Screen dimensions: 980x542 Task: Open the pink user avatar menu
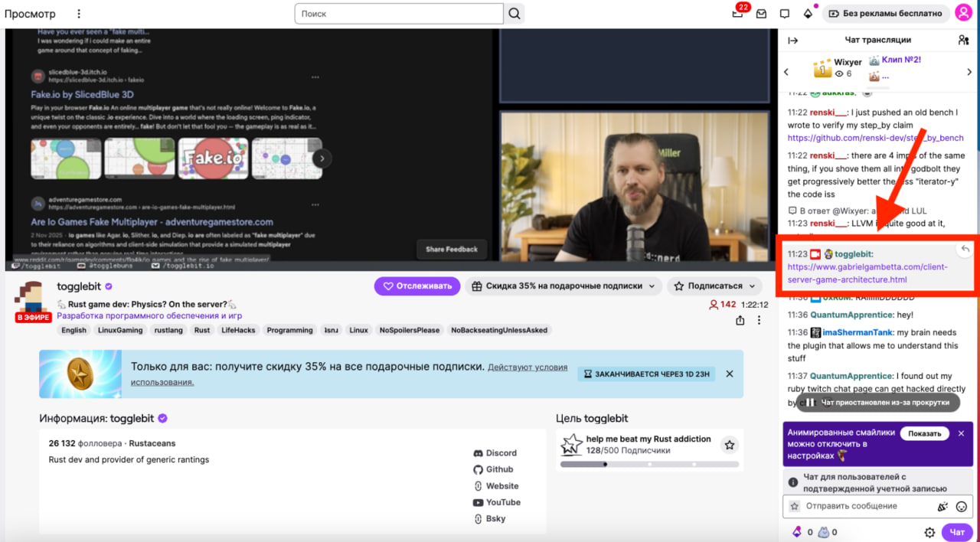[962, 13]
